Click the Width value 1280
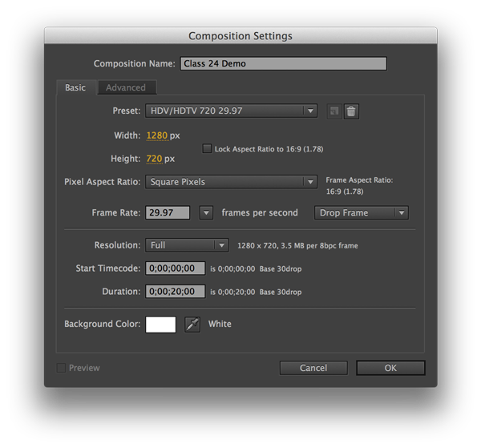This screenshot has height=448, width=481. [x=157, y=135]
